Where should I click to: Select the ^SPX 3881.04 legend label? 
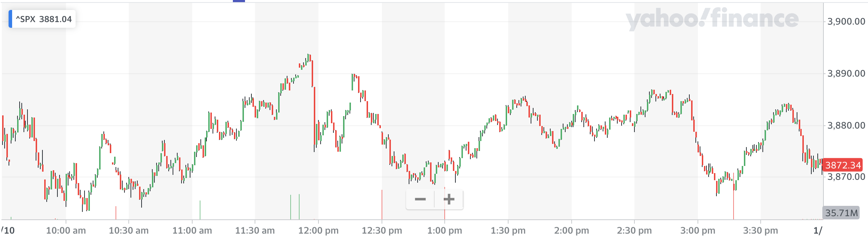[x=44, y=19]
